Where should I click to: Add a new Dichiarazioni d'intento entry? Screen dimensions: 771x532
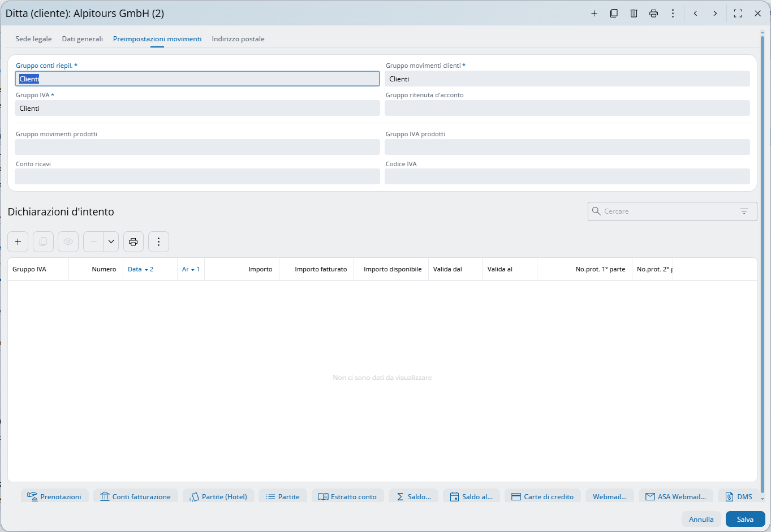point(18,242)
